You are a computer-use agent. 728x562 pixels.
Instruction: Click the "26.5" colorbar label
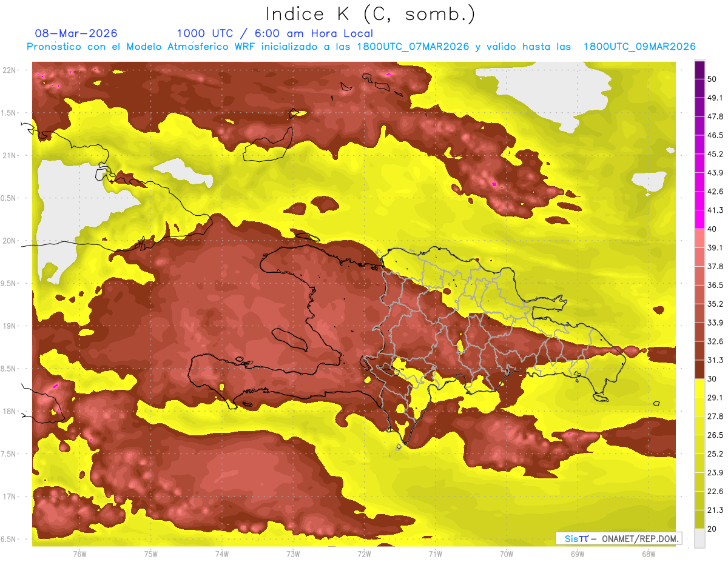pos(715,435)
